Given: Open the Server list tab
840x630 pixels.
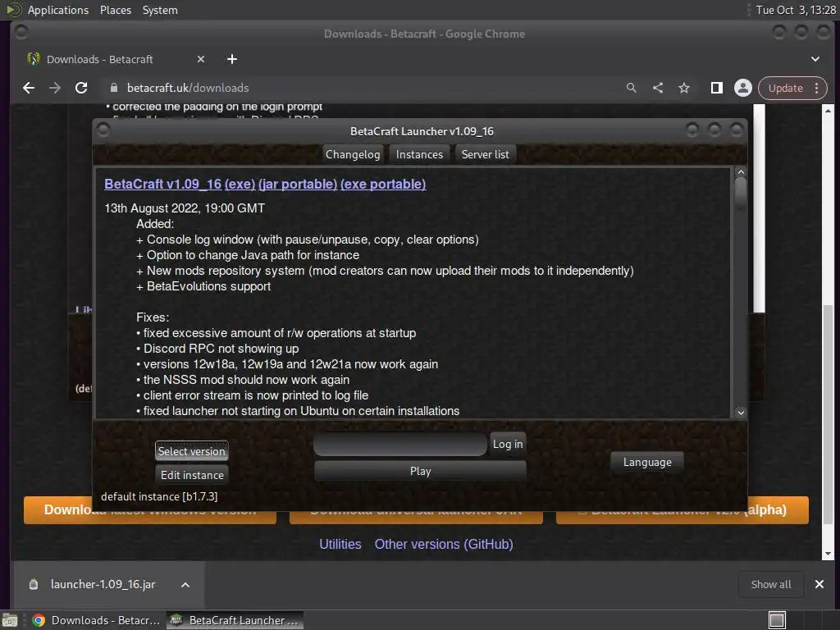Looking at the screenshot, I should (x=486, y=154).
